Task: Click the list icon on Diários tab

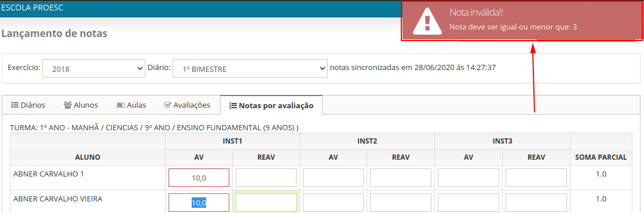Action: [x=14, y=105]
